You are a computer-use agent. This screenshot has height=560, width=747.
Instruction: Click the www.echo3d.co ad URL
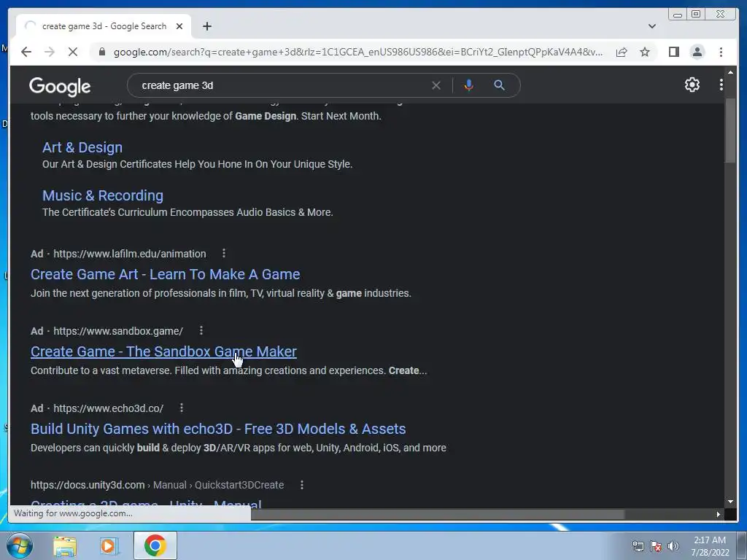point(108,408)
